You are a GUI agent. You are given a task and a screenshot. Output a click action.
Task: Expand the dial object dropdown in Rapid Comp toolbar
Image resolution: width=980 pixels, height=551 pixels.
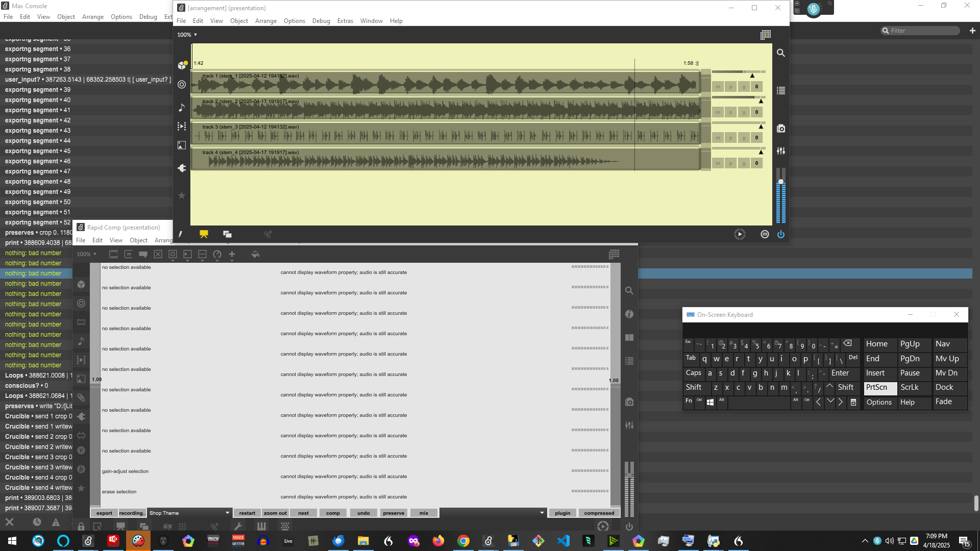(217, 261)
